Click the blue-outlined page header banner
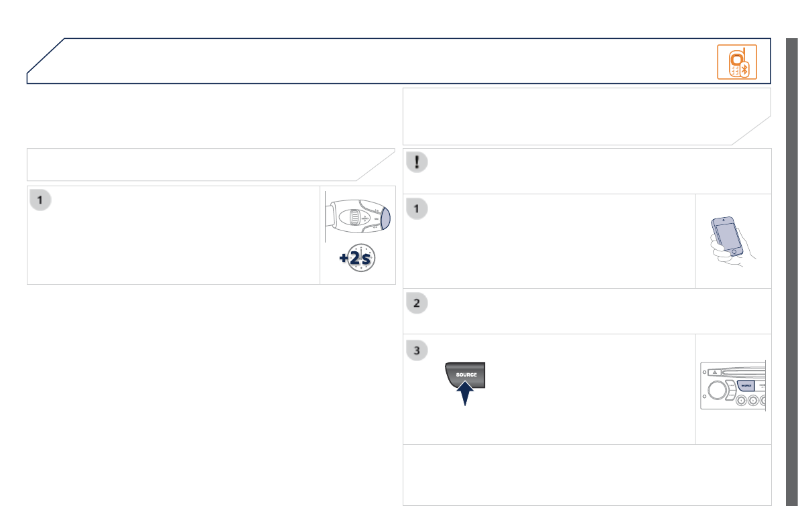Viewport: 798px width, 532px height. coord(399,60)
